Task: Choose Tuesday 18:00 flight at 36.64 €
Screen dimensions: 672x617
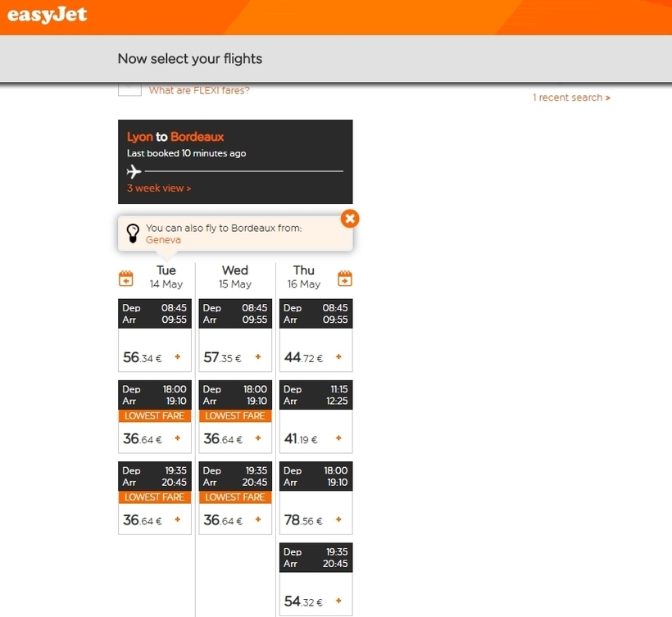Action: pyautogui.click(x=155, y=416)
